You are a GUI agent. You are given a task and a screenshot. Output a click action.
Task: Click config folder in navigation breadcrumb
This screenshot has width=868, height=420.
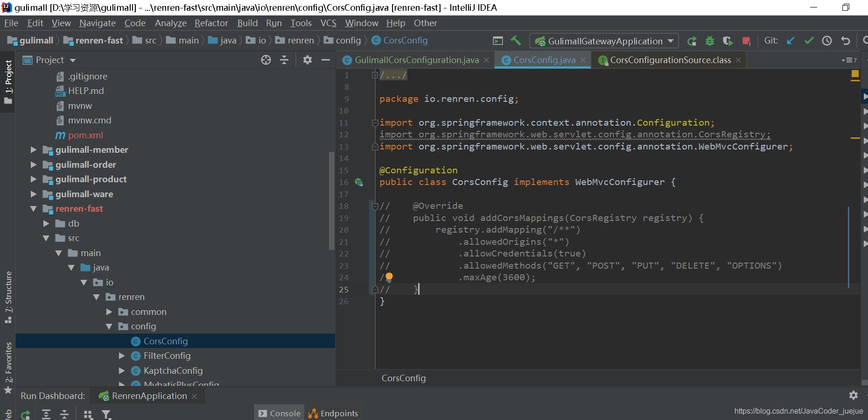(343, 41)
